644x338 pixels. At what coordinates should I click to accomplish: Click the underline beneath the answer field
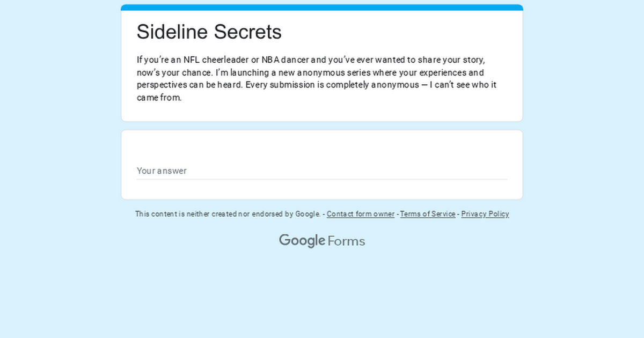322,178
